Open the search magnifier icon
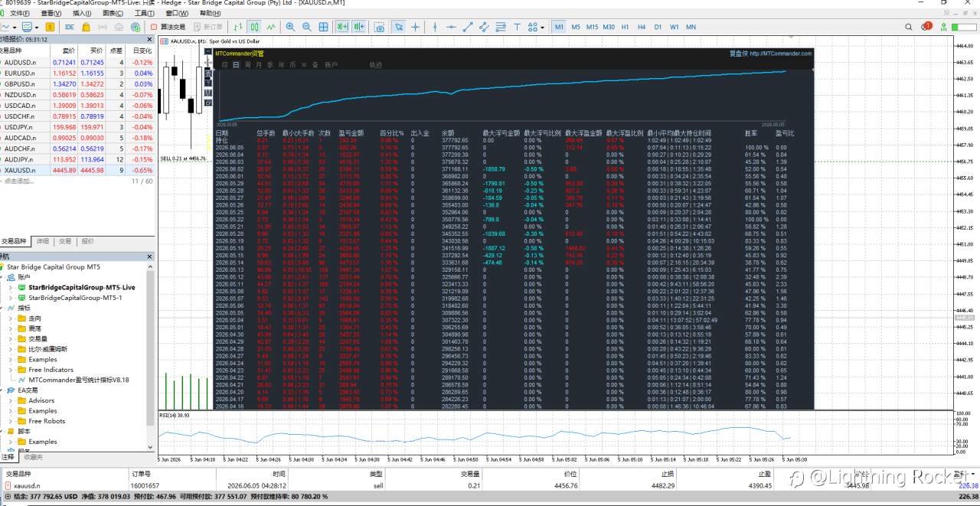 tap(909, 27)
